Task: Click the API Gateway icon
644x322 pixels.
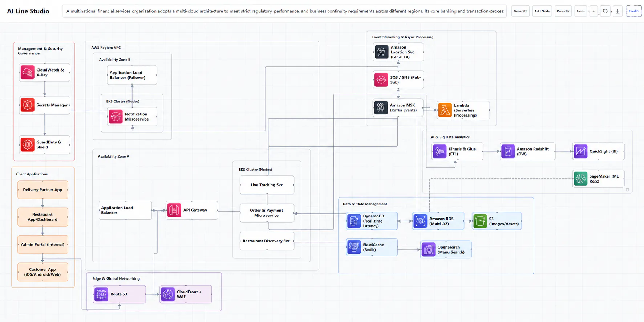Action: (x=174, y=210)
